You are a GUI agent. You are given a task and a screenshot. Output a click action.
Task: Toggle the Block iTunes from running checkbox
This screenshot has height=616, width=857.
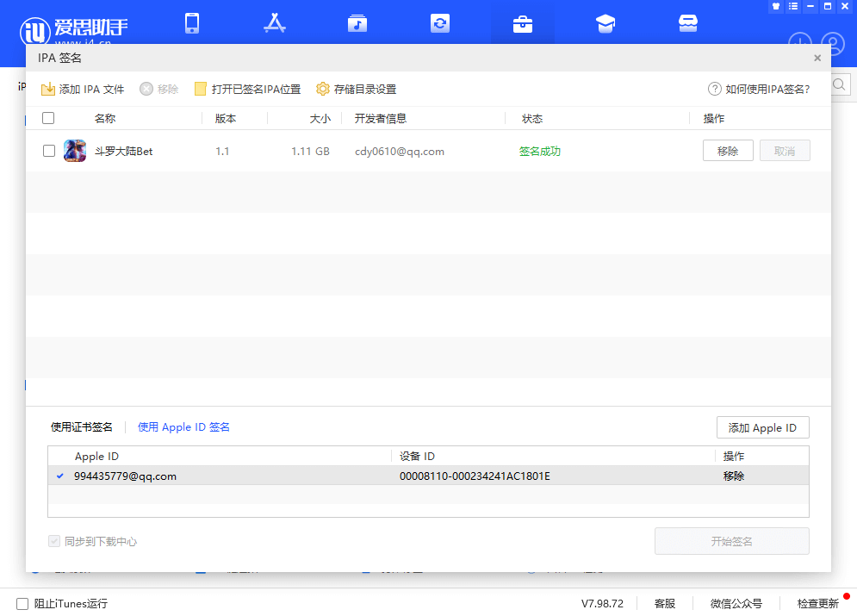22,603
